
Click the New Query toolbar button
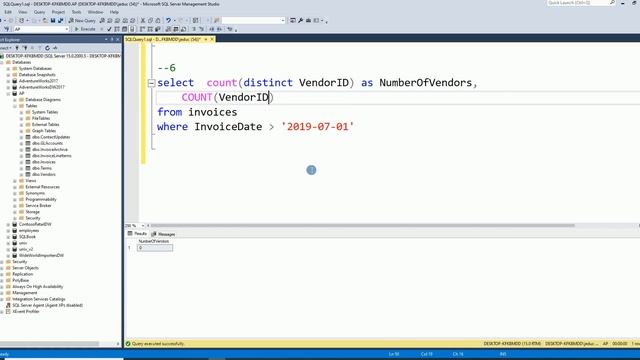point(82,20)
